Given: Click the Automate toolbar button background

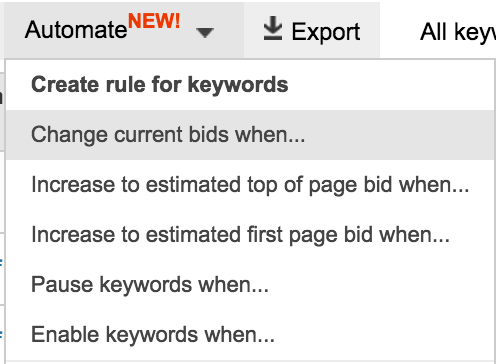Looking at the screenshot, I should (124, 30).
